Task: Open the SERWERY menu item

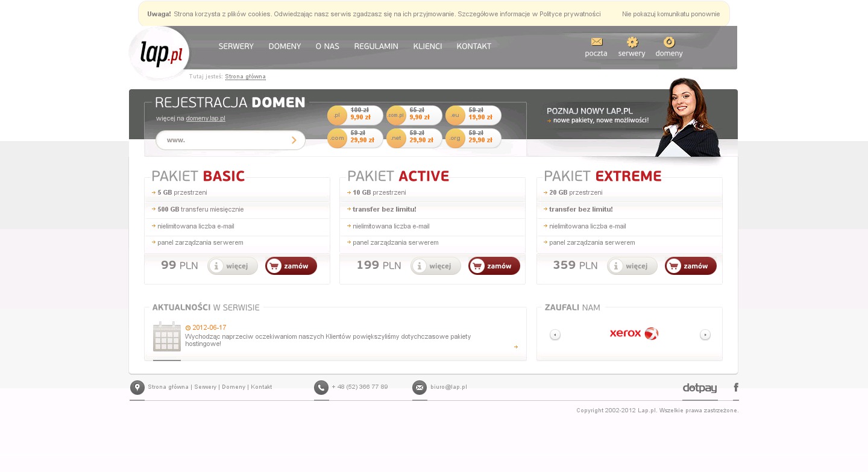Action: pos(236,46)
